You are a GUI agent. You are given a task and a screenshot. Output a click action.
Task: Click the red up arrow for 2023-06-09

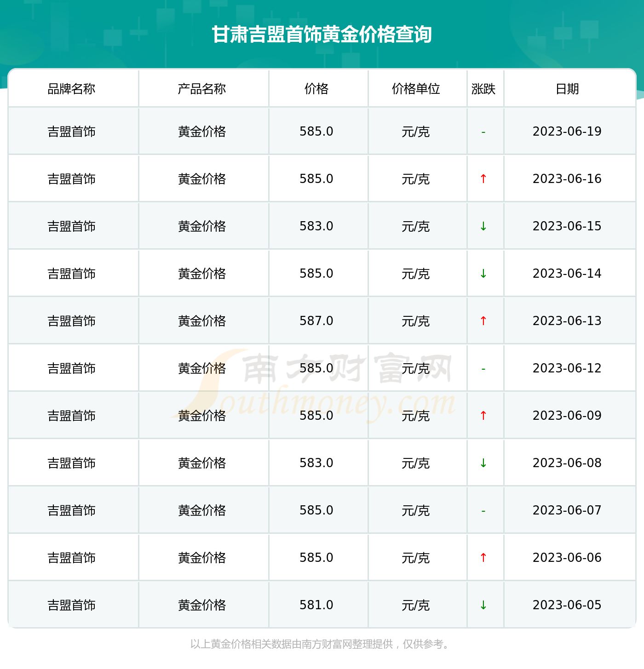tap(483, 416)
